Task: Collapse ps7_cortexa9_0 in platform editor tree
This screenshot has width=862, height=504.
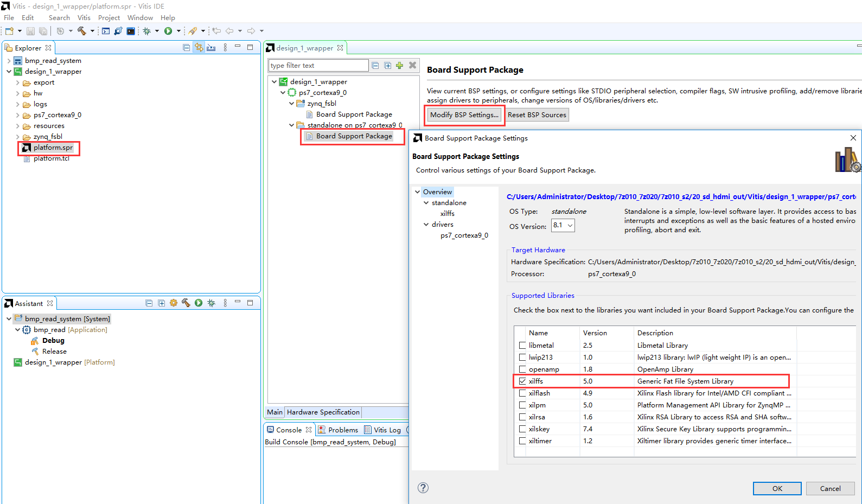Action: 283,93
